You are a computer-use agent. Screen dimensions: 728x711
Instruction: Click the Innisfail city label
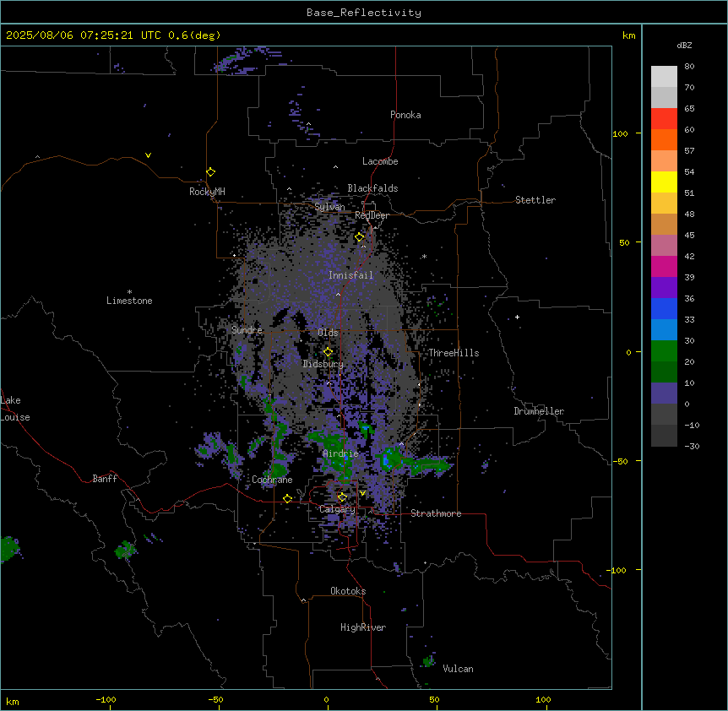click(350, 275)
